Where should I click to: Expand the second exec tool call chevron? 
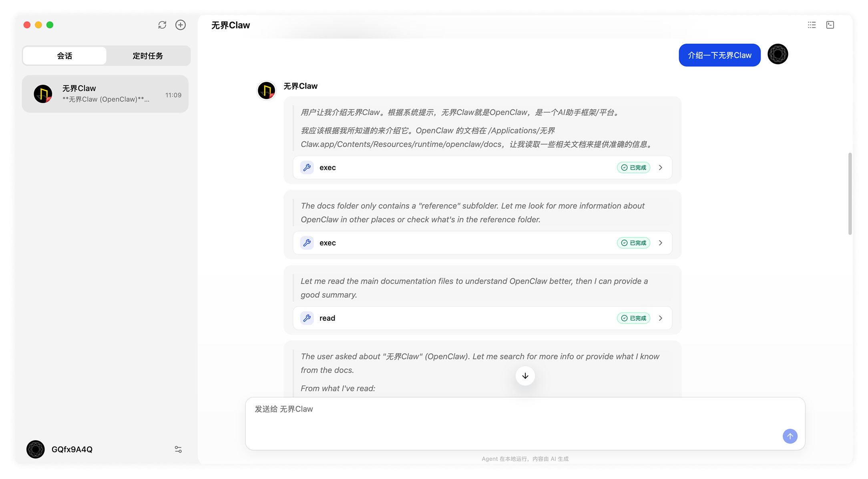[661, 243]
